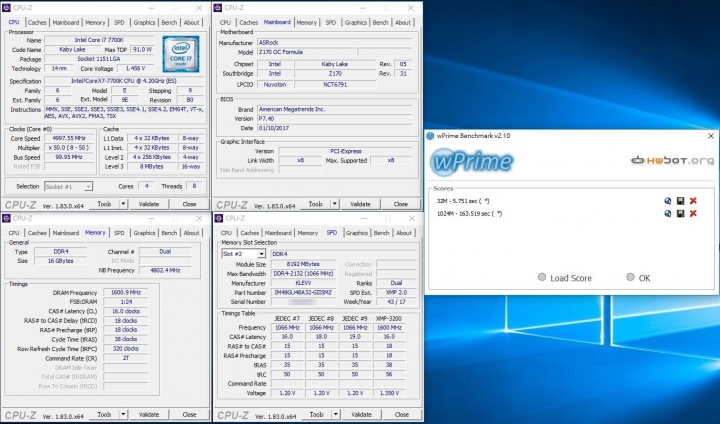Click the 1024M - 163.519 sec score entry
This screenshot has height=424, width=720.
469,213
